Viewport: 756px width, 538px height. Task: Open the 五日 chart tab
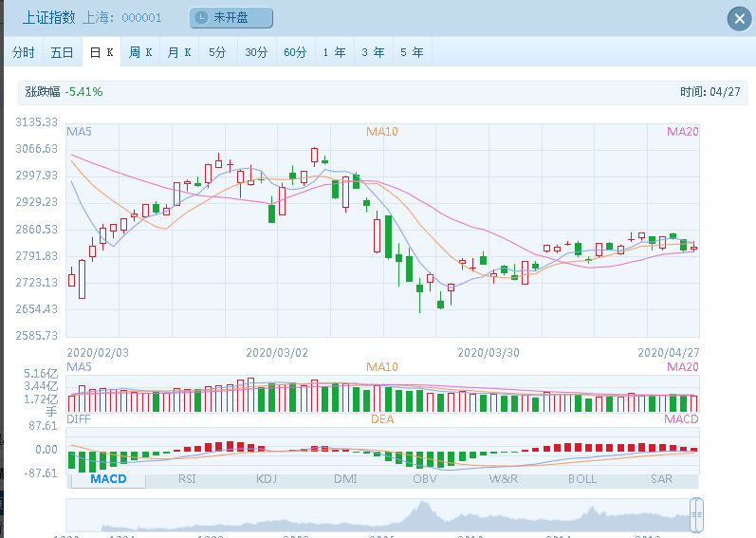[x=62, y=52]
